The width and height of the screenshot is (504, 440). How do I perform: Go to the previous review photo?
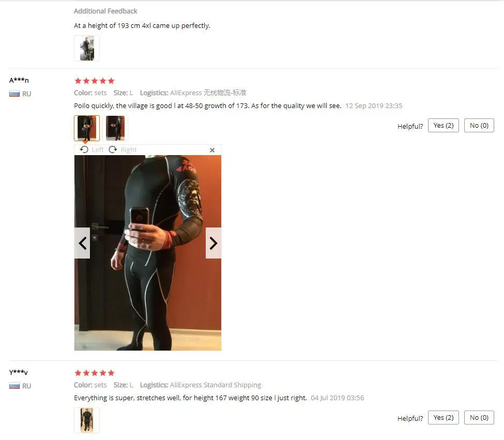(82, 244)
